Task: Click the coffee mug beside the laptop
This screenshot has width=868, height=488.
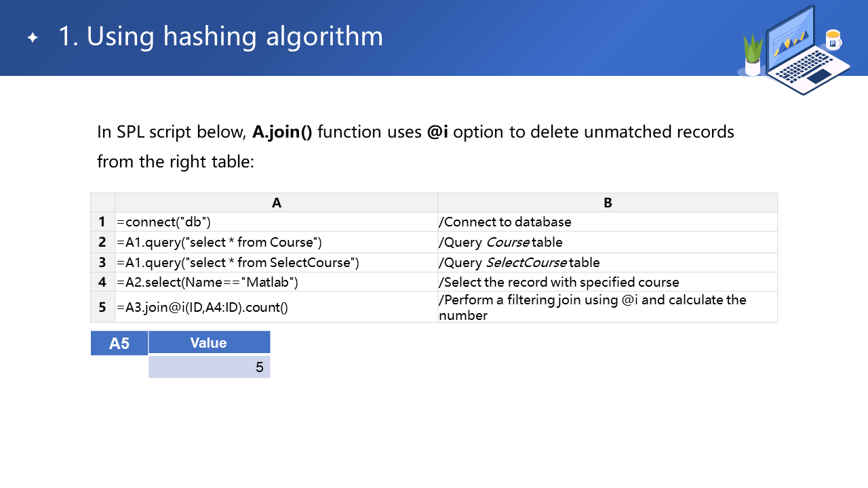Action: 833,39
